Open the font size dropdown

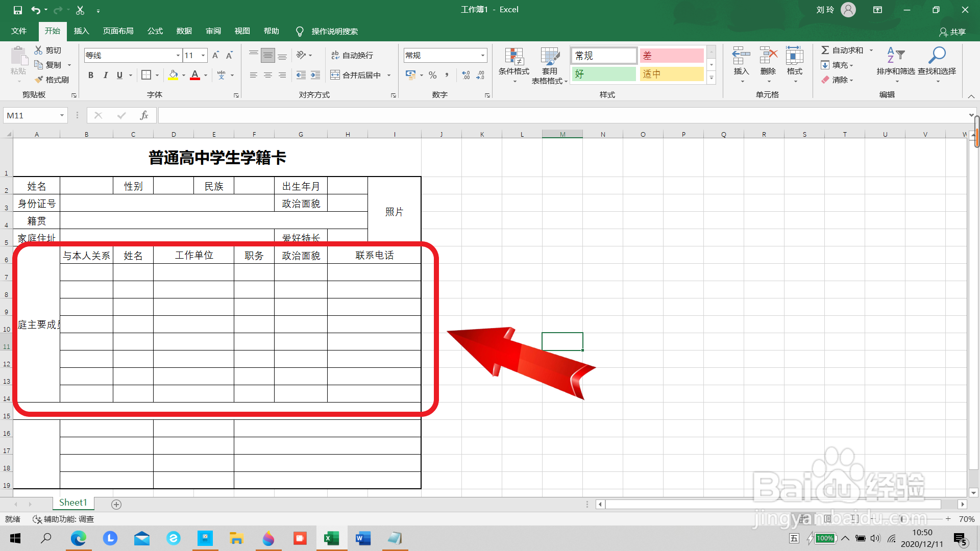(203, 55)
